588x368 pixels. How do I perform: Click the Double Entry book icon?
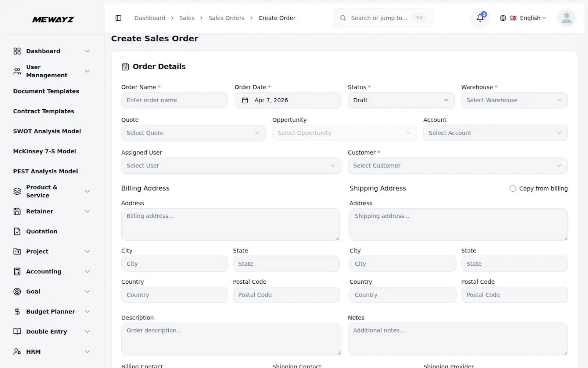17,332
